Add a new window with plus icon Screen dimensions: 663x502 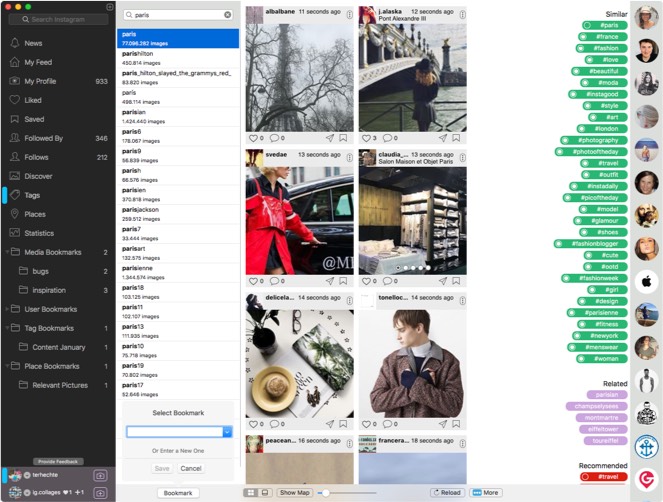[x=110, y=7]
